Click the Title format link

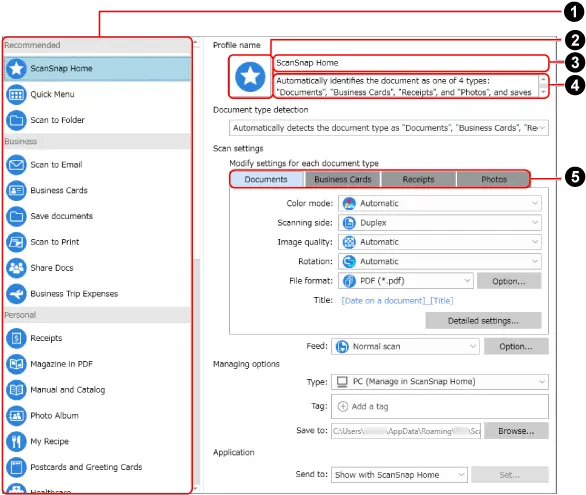coord(397,301)
